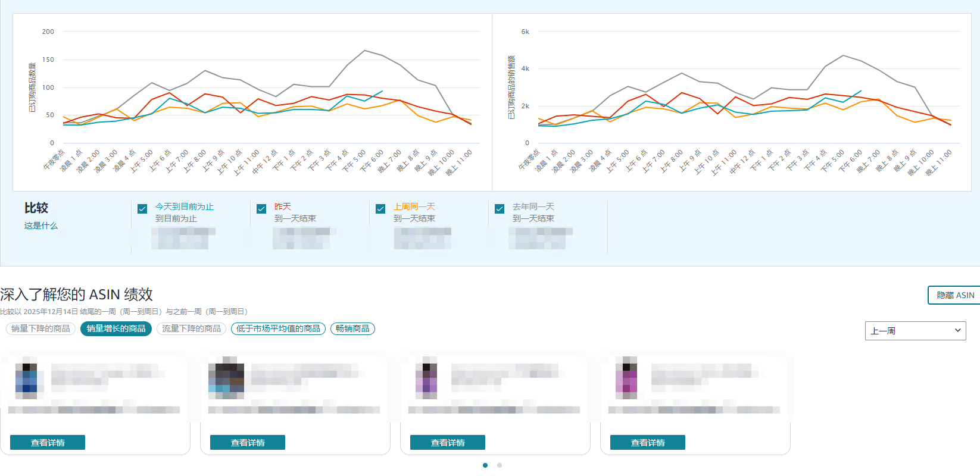Image resolution: width=980 pixels, height=476 pixels.
Task: Disable the 上周同一天 line checkbox
Action: pyautogui.click(x=380, y=209)
